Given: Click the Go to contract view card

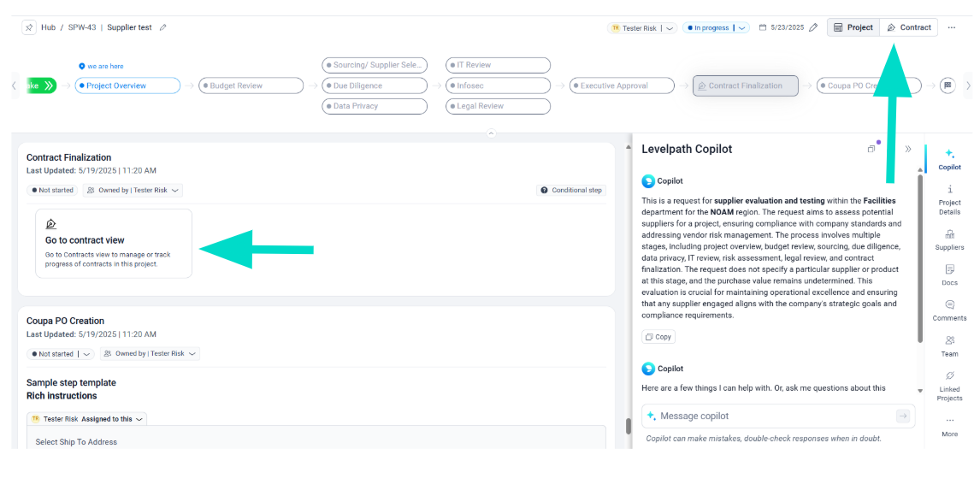Looking at the screenshot, I should pyautogui.click(x=114, y=244).
